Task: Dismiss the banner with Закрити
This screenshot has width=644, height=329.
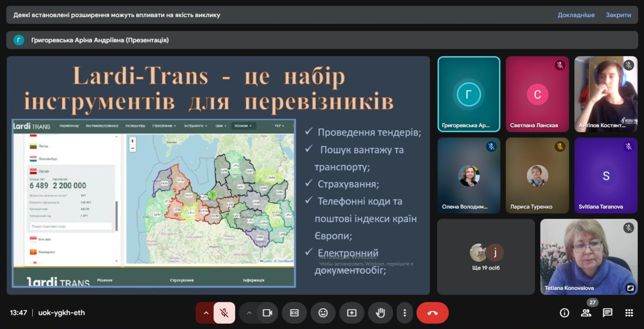Action: point(618,15)
